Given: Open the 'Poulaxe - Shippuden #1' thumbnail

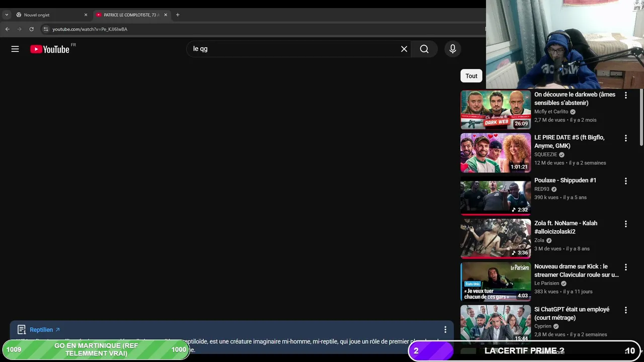Looking at the screenshot, I should coord(496,196).
